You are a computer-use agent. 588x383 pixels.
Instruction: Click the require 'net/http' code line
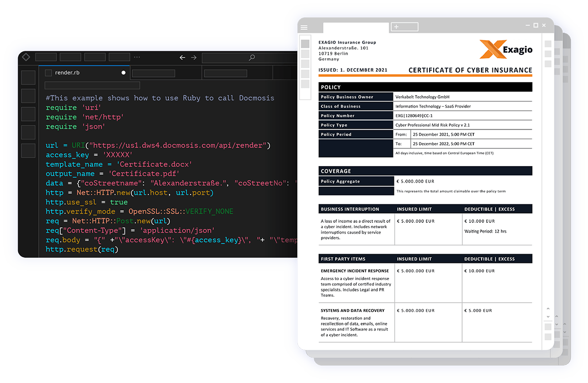(x=85, y=117)
